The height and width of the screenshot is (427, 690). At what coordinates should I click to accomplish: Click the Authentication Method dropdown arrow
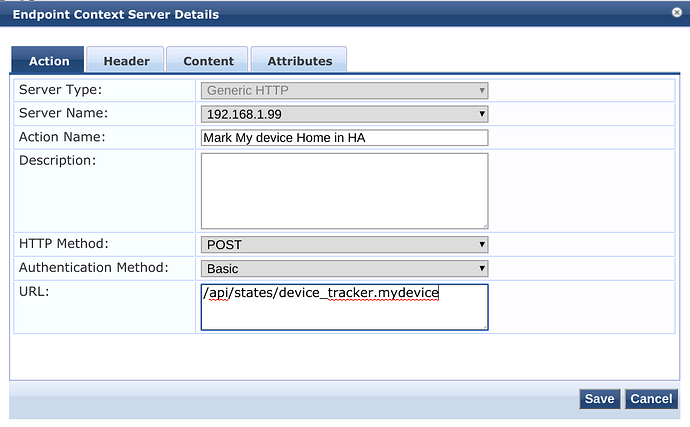point(482,268)
